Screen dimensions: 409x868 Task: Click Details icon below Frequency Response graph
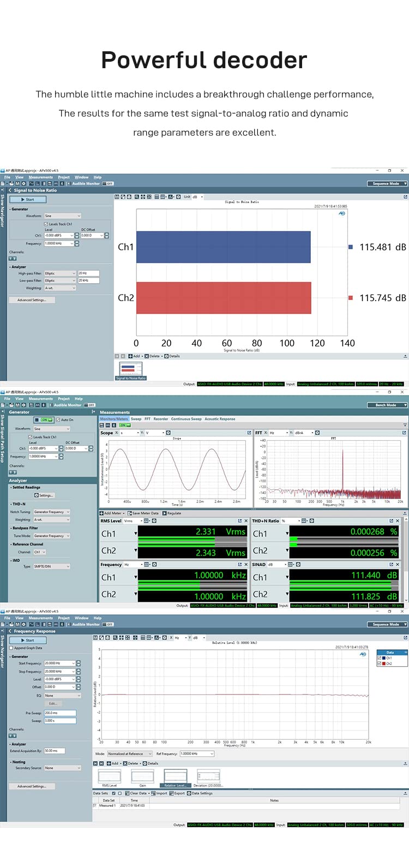(x=145, y=763)
